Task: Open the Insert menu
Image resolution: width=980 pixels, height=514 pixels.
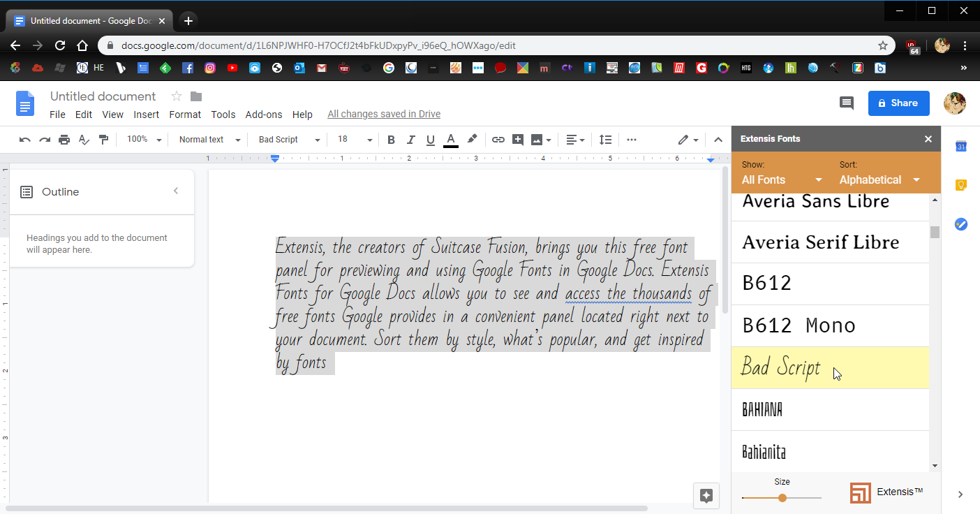Action: tap(147, 115)
